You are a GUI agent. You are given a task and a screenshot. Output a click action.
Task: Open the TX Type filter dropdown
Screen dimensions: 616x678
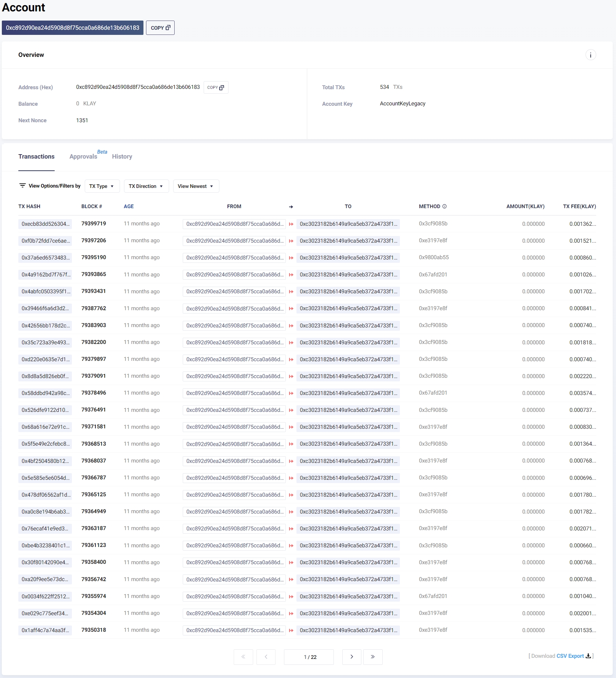(102, 186)
